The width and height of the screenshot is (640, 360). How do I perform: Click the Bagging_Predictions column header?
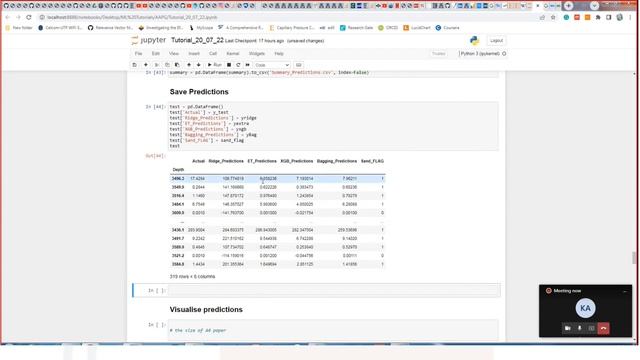[x=337, y=161]
